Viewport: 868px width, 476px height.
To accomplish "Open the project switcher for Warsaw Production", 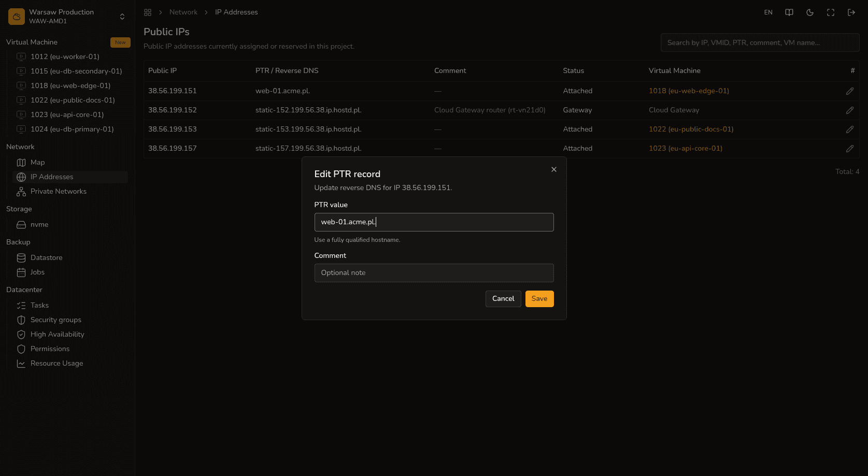I will [x=122, y=17].
